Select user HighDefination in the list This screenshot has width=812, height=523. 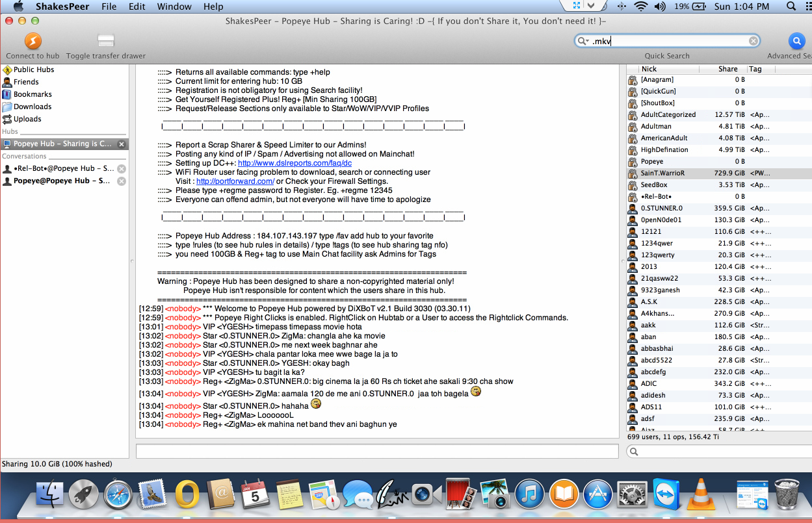point(719,150)
